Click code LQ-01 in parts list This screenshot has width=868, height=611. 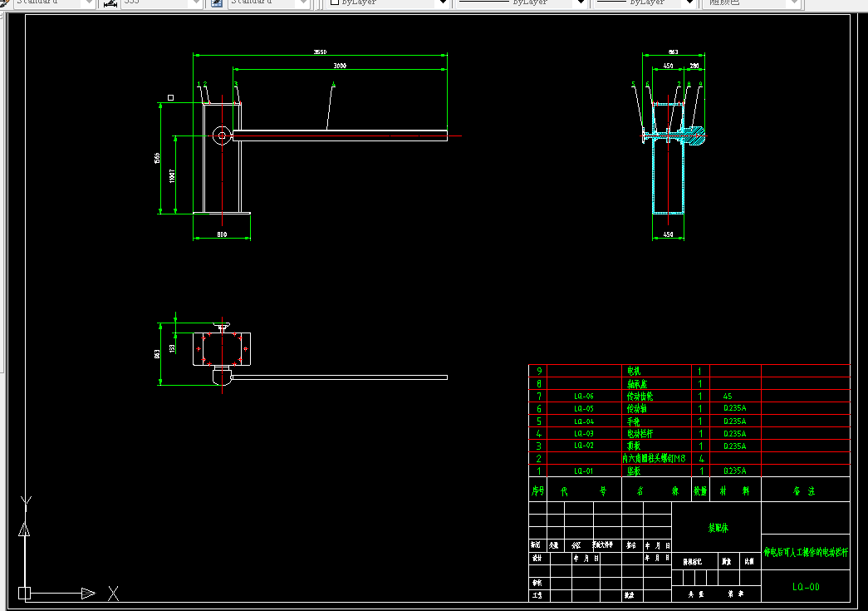(x=583, y=471)
